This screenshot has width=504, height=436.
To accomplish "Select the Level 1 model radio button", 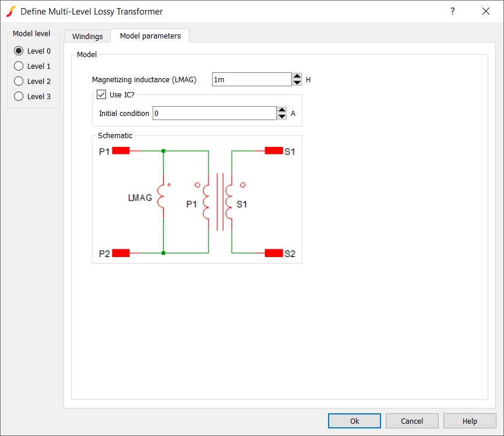I will point(19,66).
